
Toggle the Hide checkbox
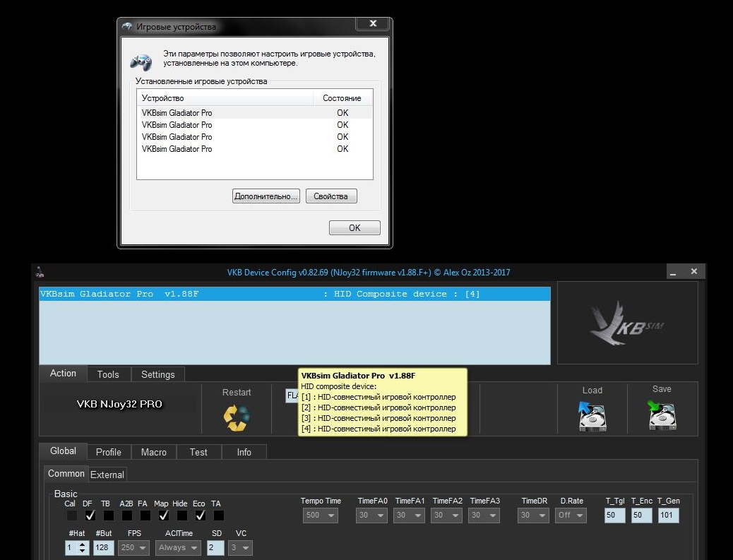[x=182, y=515]
